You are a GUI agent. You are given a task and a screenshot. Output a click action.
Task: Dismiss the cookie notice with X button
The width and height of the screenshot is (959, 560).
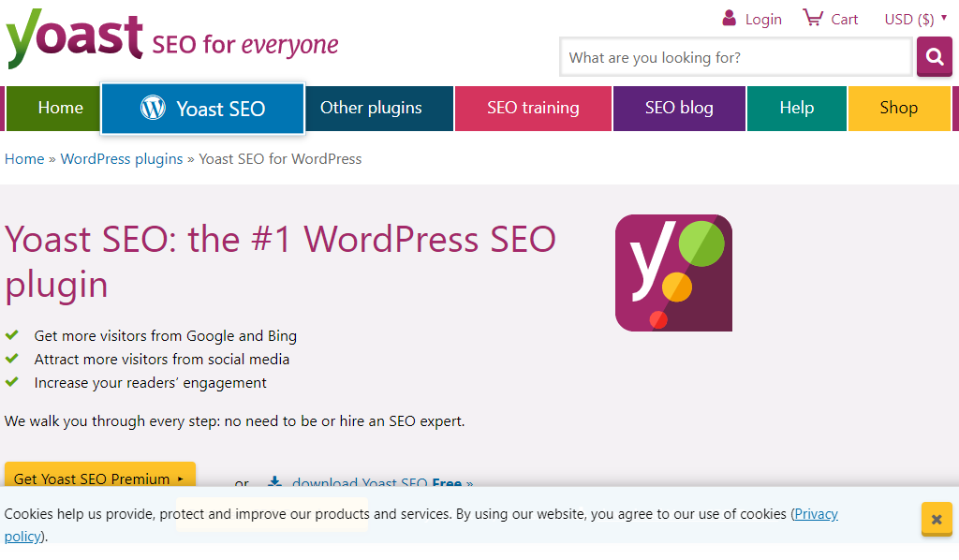pos(937,519)
